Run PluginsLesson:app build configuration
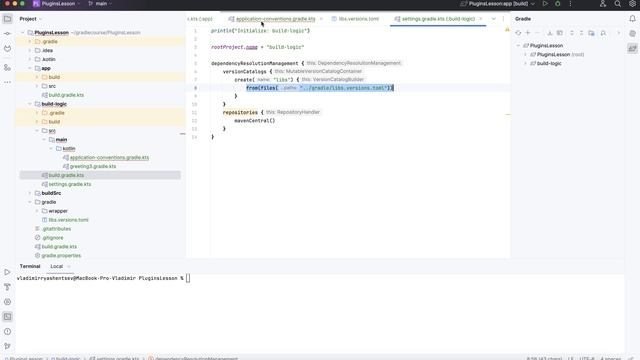 (545, 4)
